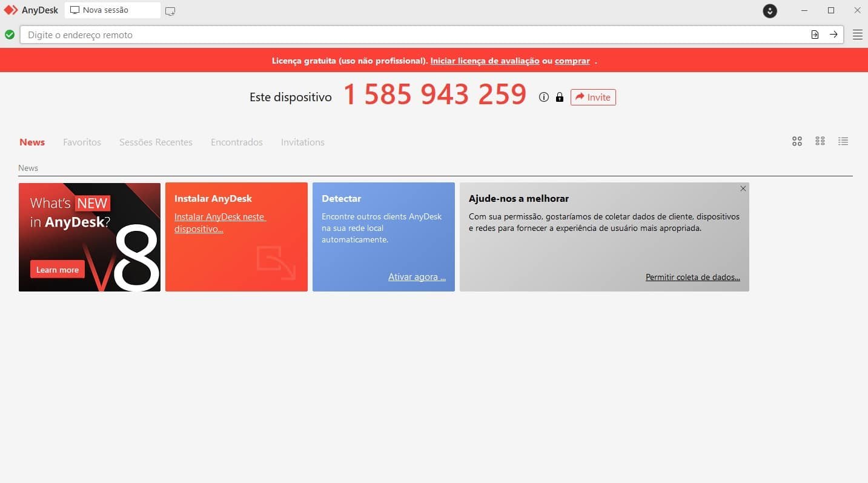Click the AnyDesk logo icon

[x=11, y=10]
